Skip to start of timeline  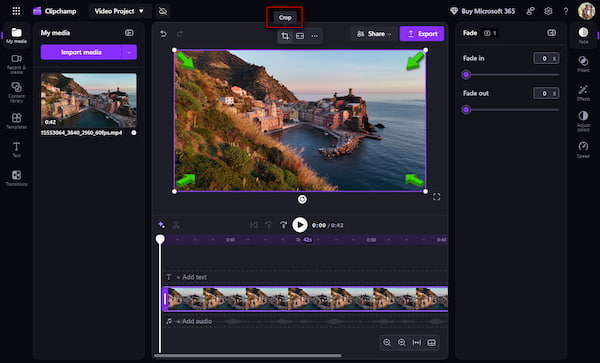[x=253, y=225]
